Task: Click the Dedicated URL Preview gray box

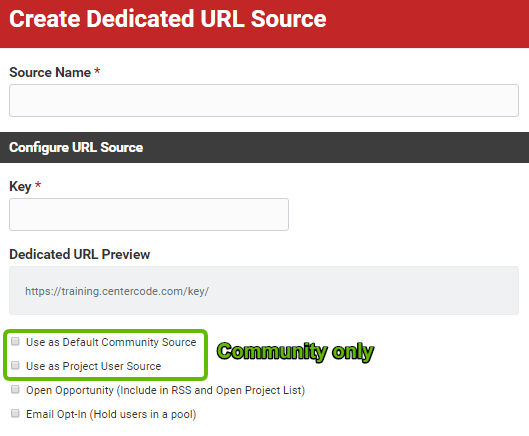Action: (x=264, y=291)
